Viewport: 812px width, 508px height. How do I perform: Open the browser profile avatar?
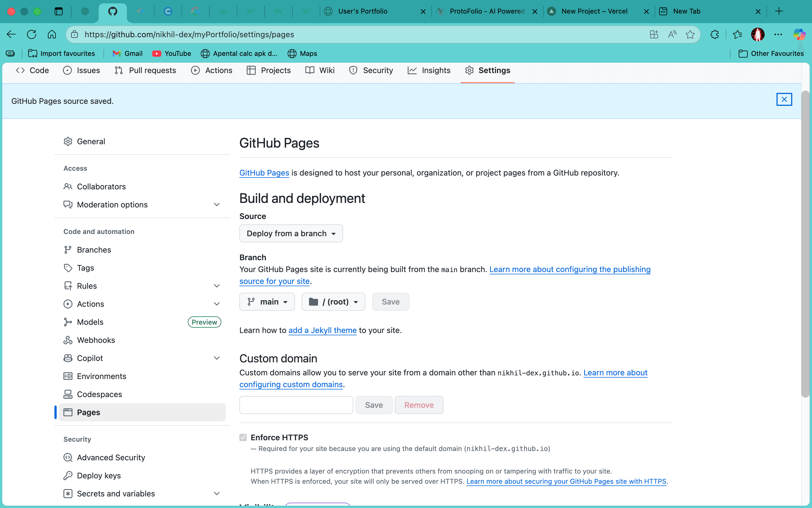coord(758,34)
